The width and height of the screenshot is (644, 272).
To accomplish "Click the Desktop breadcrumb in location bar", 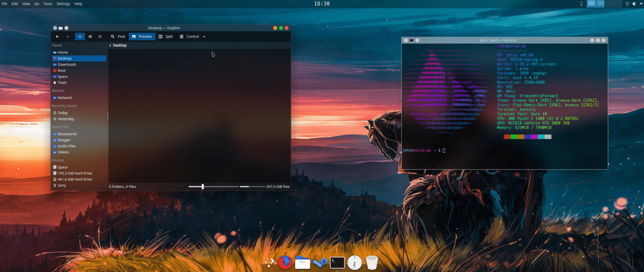I will 120,45.
